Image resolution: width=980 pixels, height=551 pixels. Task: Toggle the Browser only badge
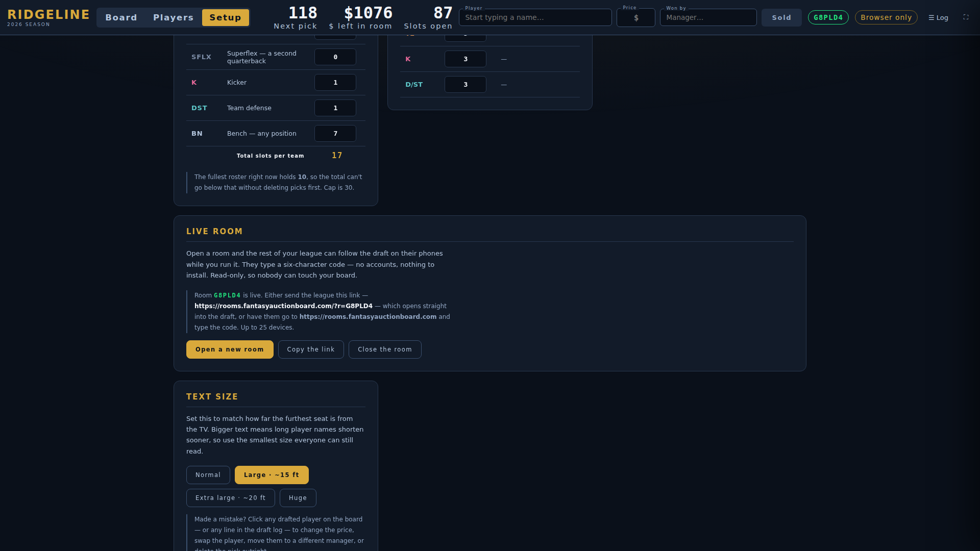(886, 17)
